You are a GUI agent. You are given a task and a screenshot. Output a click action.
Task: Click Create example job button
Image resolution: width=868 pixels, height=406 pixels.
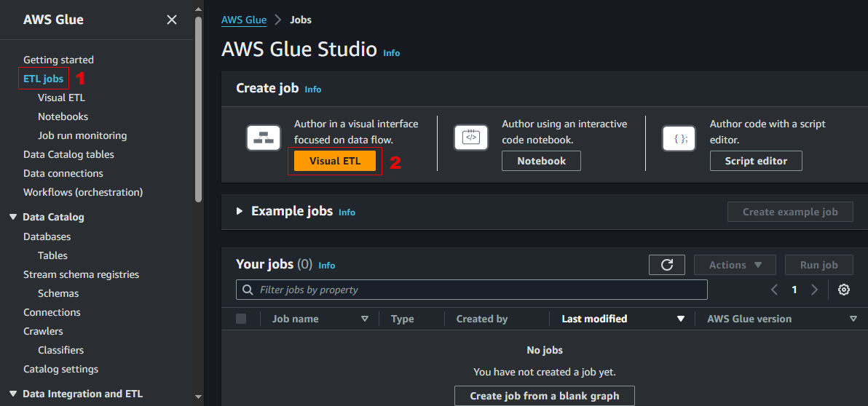791,212
